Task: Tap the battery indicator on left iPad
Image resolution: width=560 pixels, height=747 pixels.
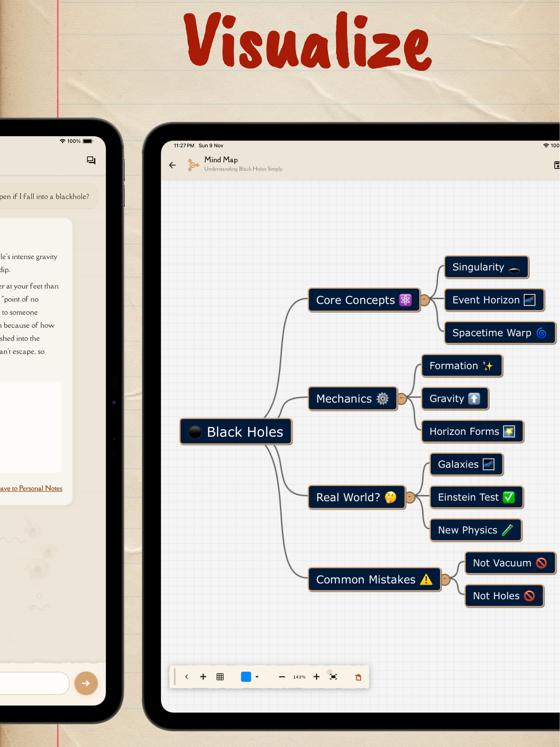Action: pos(88,141)
